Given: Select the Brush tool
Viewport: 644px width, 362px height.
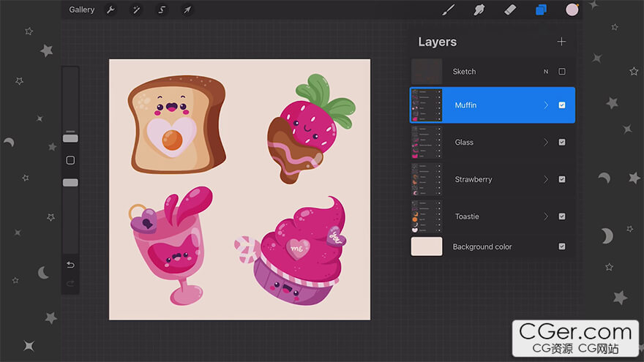Looking at the screenshot, I should point(449,10).
